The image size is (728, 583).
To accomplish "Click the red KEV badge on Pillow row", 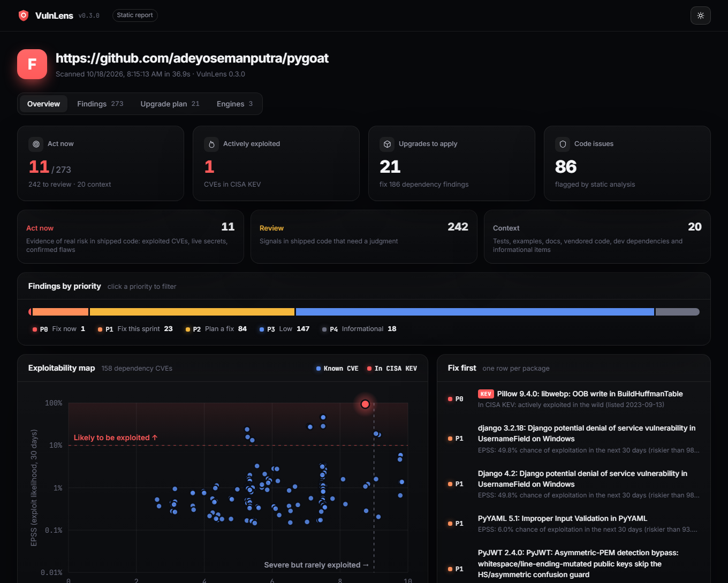I will [x=486, y=394].
